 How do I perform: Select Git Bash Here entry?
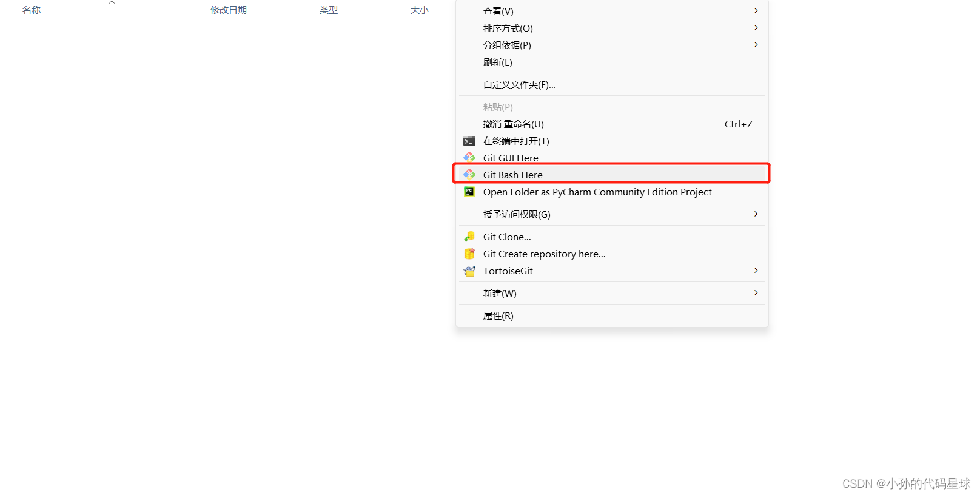(612, 175)
